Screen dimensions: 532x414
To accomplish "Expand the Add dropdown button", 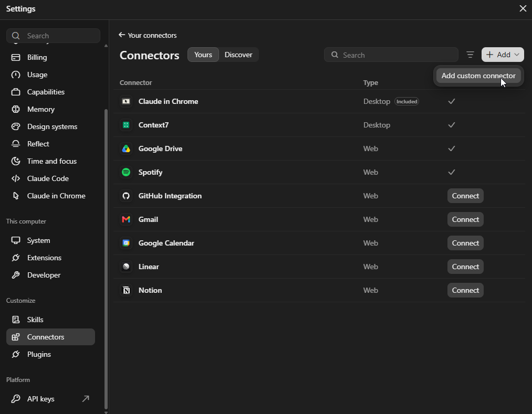I will [503, 55].
